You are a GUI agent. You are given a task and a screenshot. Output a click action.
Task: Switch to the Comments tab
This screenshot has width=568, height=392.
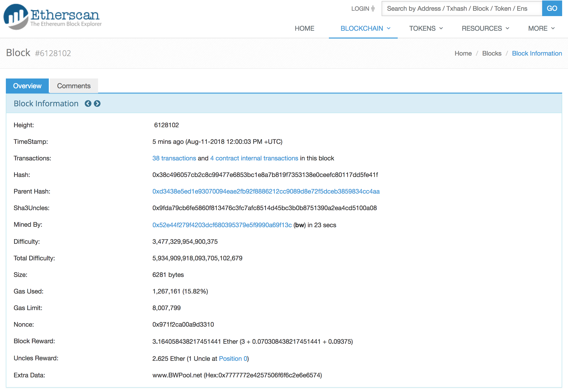(x=74, y=86)
